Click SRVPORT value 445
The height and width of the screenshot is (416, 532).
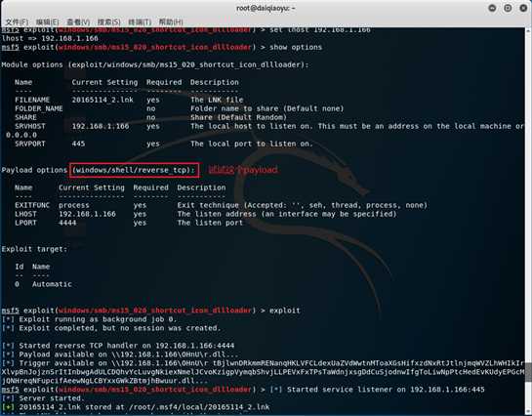78,144
